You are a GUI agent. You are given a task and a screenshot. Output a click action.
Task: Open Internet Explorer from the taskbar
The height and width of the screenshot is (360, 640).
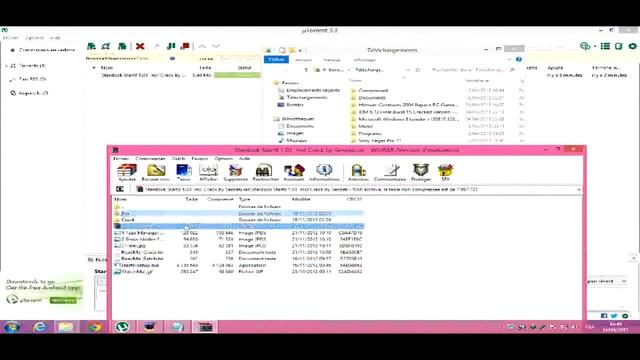pyautogui.click(x=40, y=327)
